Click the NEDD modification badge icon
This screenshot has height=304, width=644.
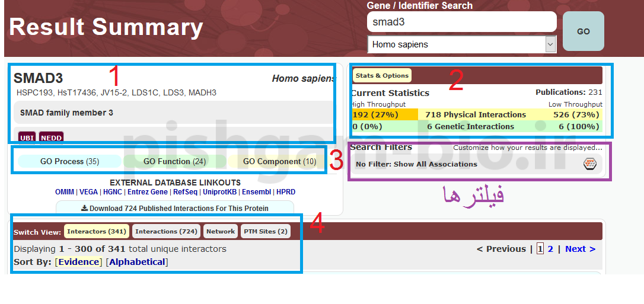click(52, 137)
